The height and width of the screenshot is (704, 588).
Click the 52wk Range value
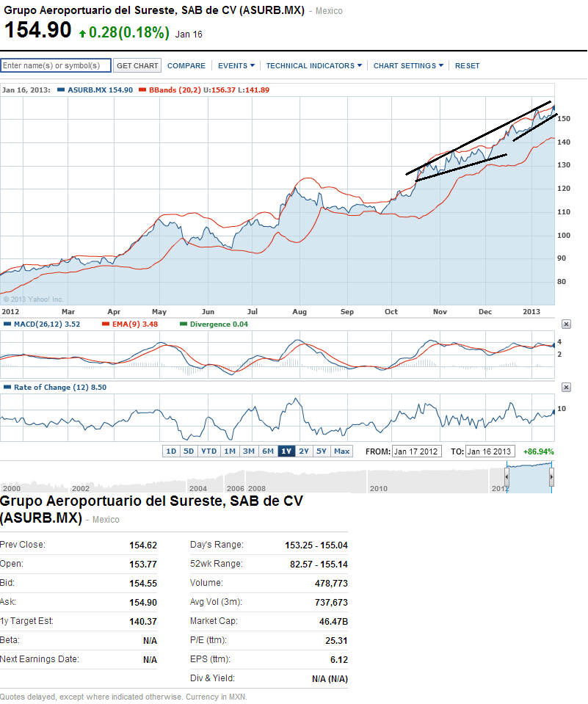[x=319, y=564]
